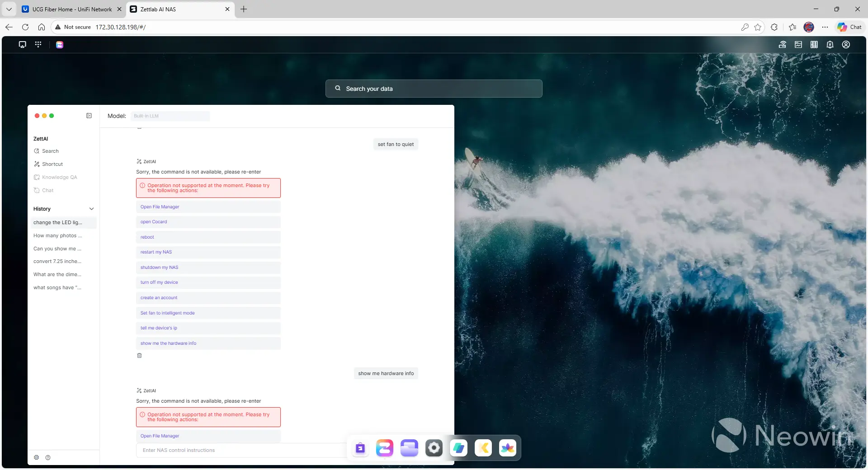Focus the Enter NAS control instructions field

[x=242, y=450]
